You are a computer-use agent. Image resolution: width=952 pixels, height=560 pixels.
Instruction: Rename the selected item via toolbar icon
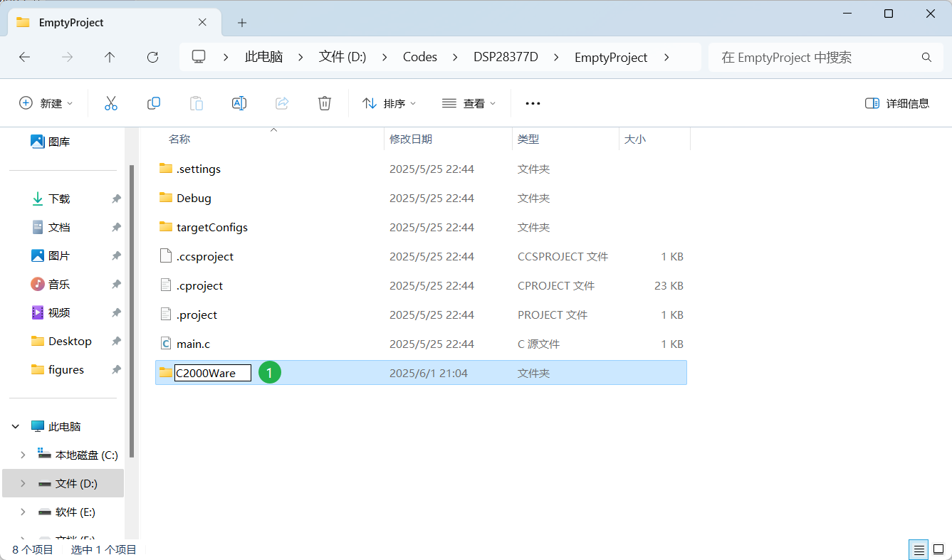pyautogui.click(x=239, y=102)
